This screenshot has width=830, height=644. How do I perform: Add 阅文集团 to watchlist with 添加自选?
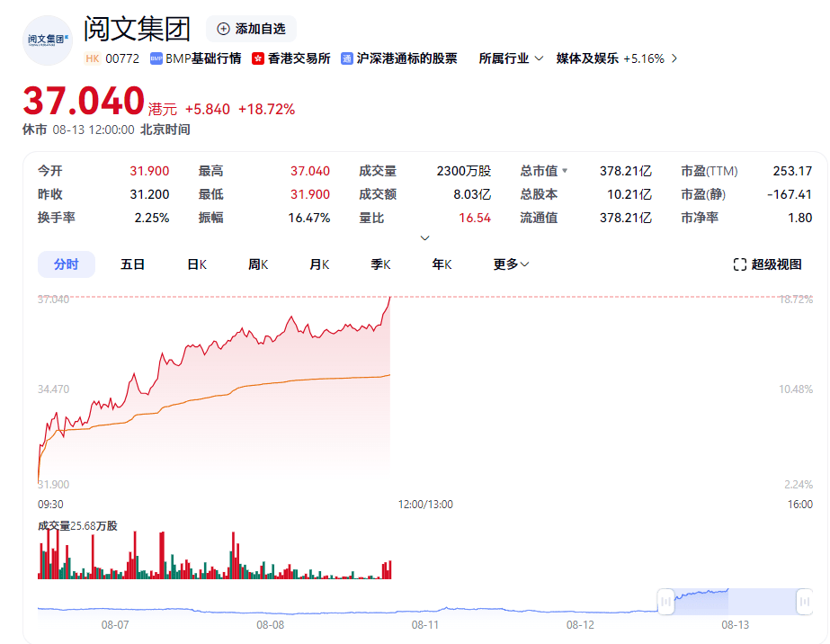click(251, 29)
